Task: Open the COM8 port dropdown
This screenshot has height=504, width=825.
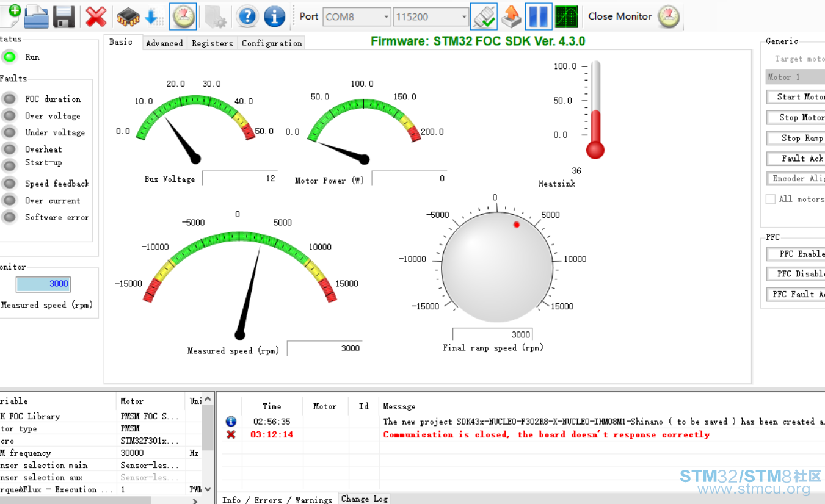Action: coord(357,16)
